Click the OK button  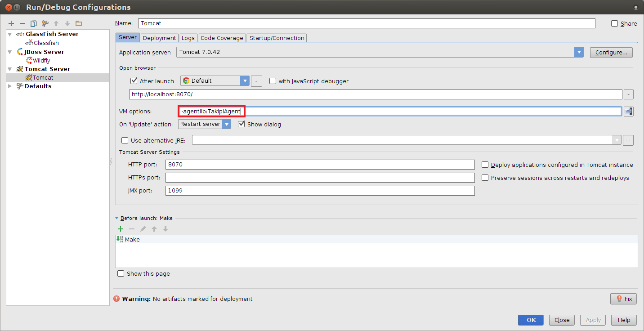pyautogui.click(x=531, y=320)
